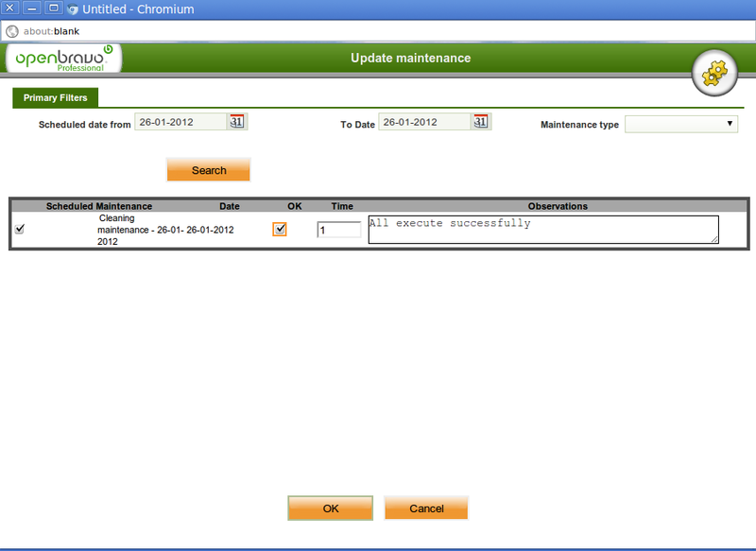Click the Time value field showing 1
The height and width of the screenshot is (551, 756).
(x=338, y=229)
